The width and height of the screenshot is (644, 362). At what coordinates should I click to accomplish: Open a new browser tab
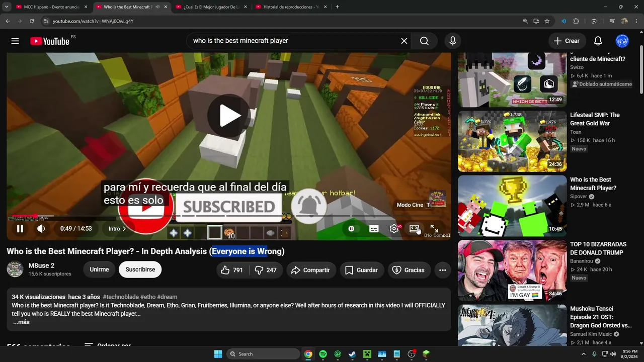point(337,7)
